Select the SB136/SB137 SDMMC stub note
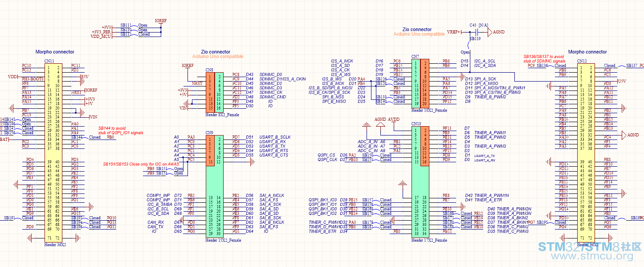 pyautogui.click(x=544, y=59)
